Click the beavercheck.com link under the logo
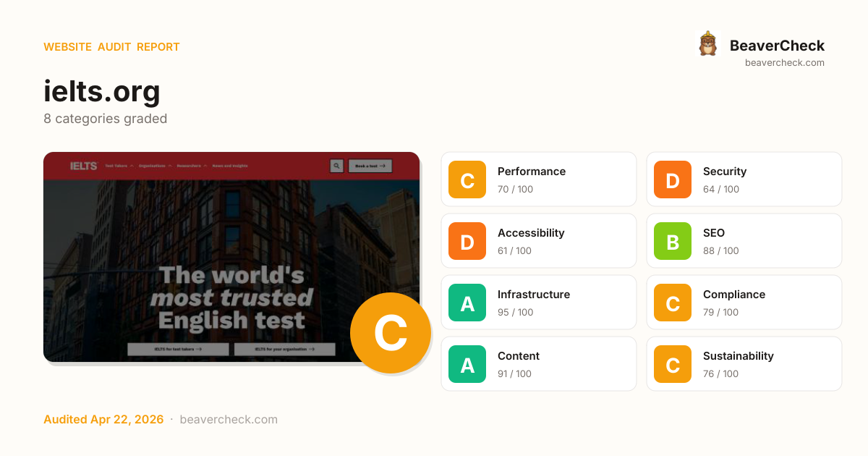The width and height of the screenshot is (868, 456). [785, 63]
